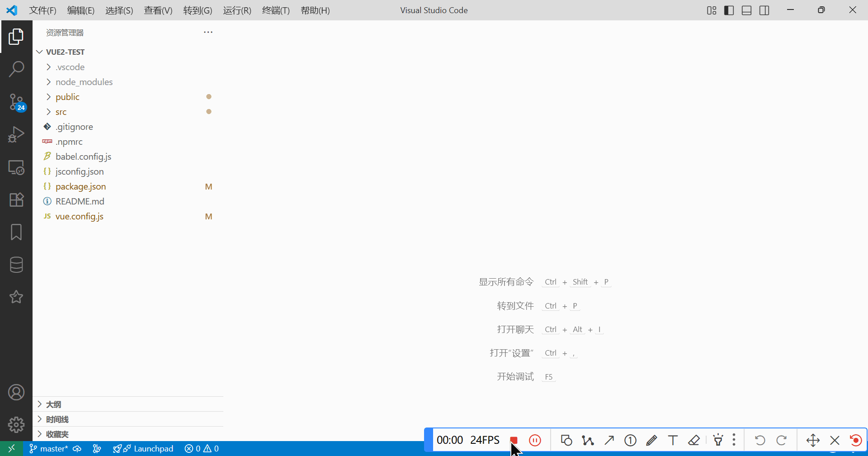Viewport: 868px width, 456px height.
Task: Open the Database view in activity bar
Action: [x=16, y=265]
